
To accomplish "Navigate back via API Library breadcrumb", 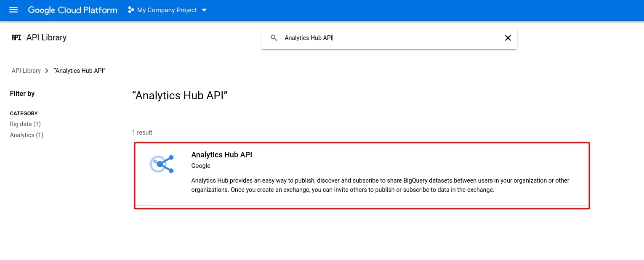I will 26,71.
